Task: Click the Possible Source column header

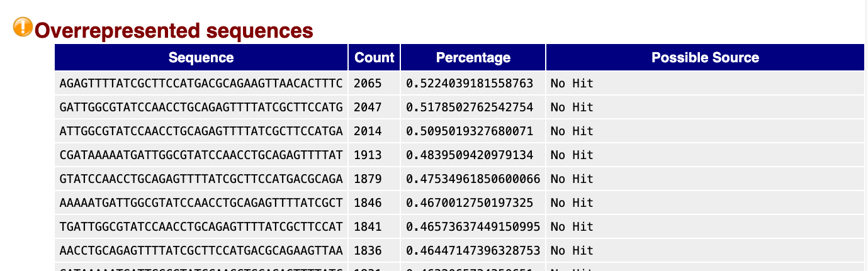Action: 705,58
